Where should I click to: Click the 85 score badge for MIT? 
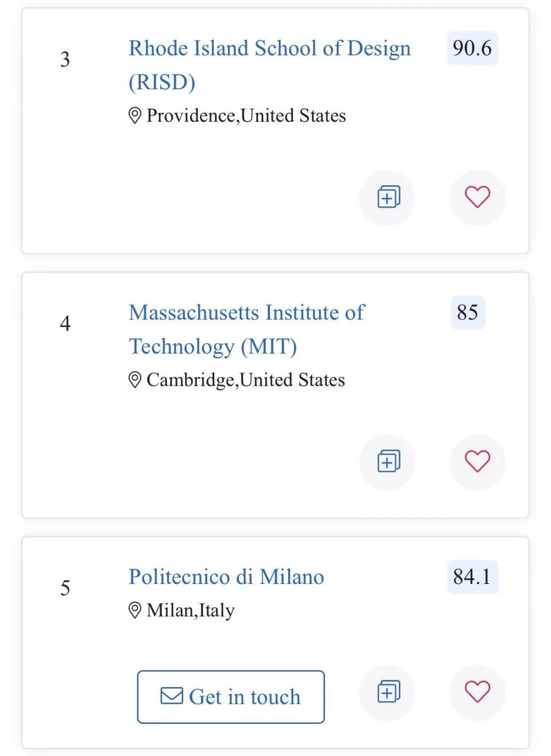point(468,312)
